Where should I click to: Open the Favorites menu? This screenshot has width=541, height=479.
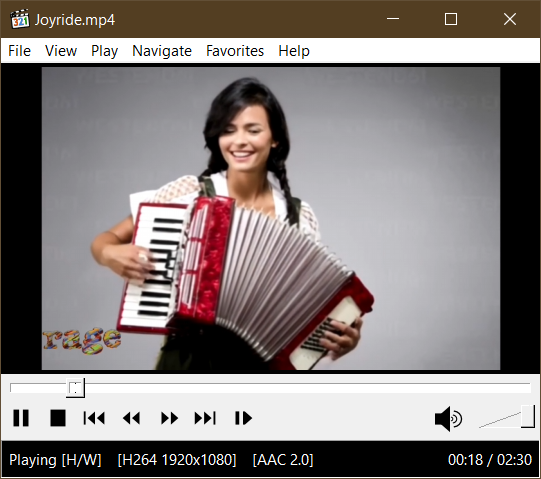point(235,51)
